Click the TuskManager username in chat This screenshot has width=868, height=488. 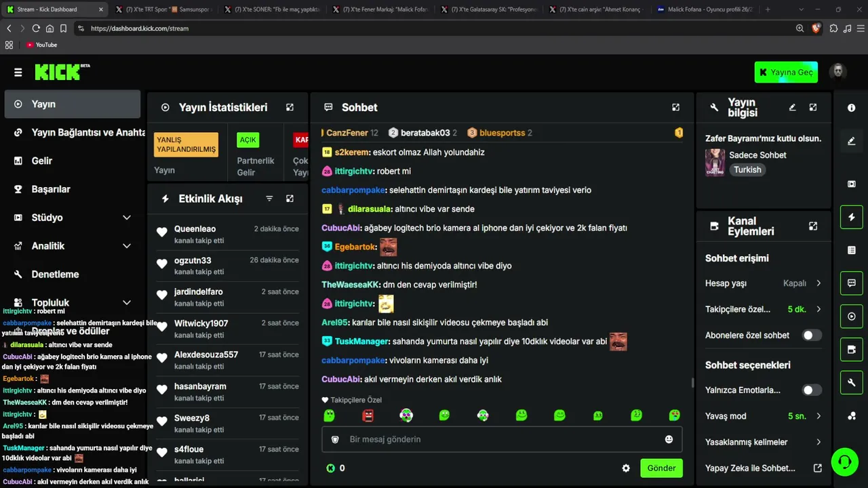coord(362,342)
